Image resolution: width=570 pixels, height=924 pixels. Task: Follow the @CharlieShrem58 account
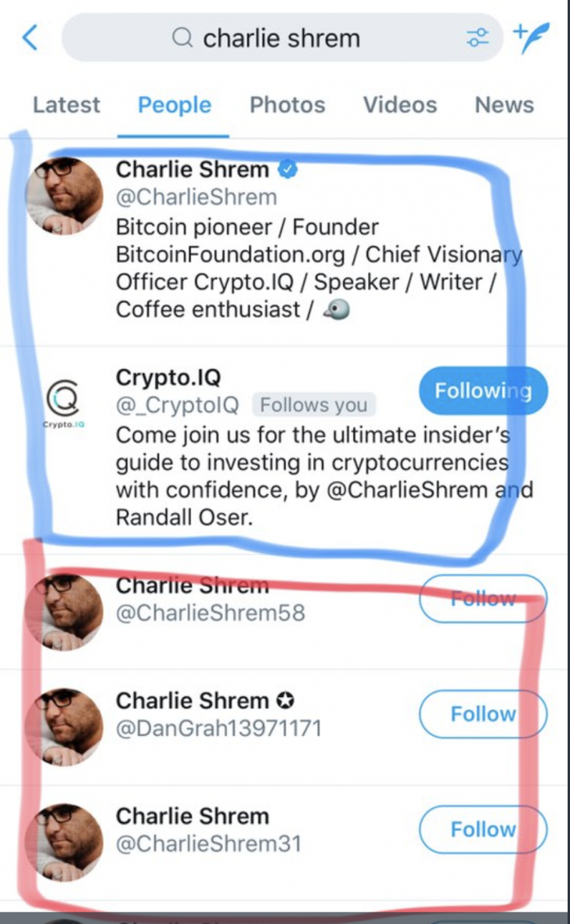482,598
